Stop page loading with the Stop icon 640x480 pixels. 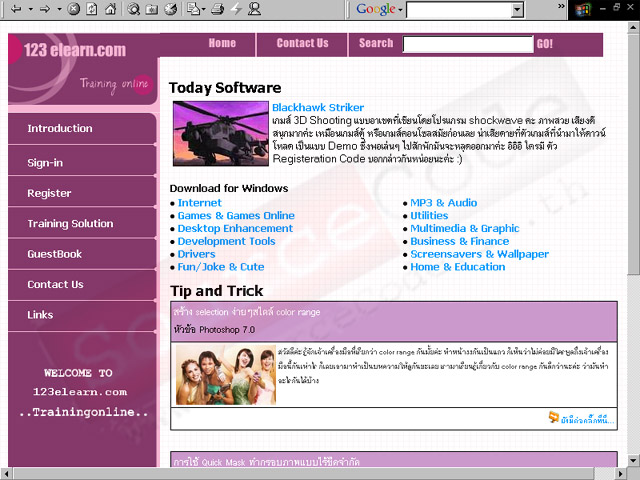[73, 9]
